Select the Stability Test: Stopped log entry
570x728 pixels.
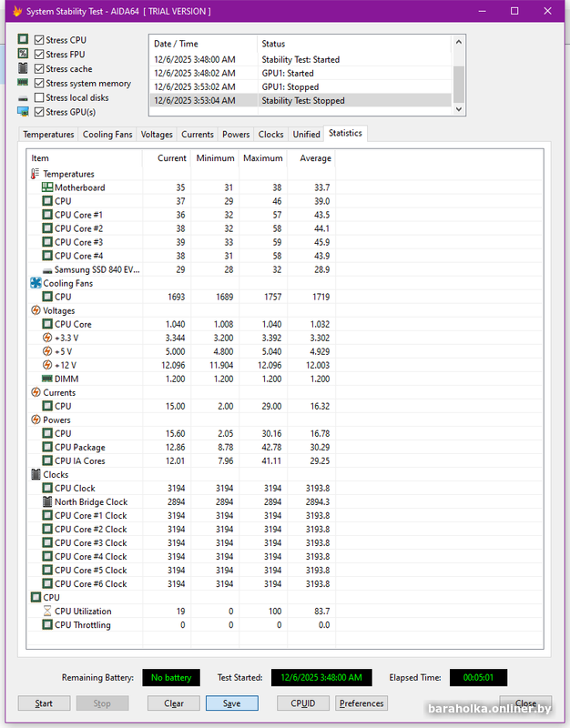tap(303, 101)
